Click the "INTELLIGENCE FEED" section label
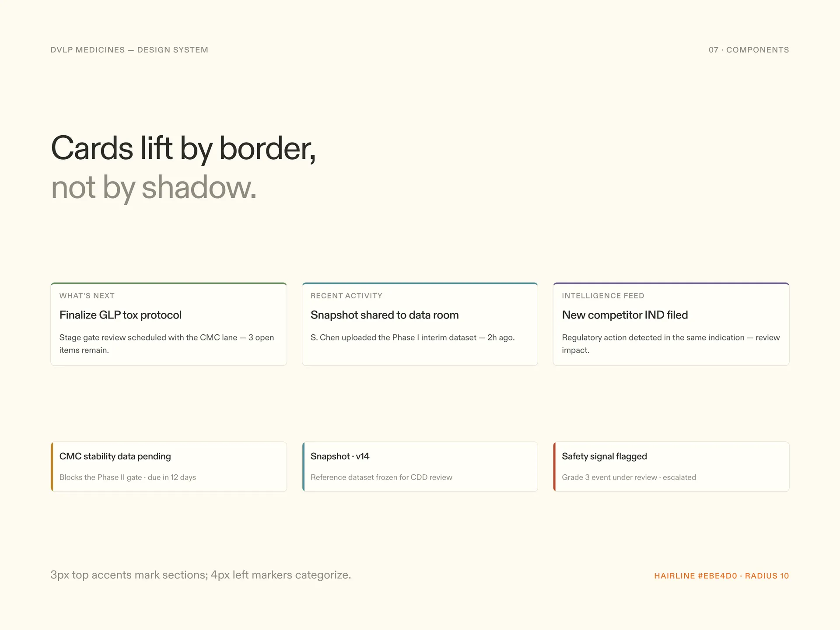840x630 pixels. click(x=603, y=296)
